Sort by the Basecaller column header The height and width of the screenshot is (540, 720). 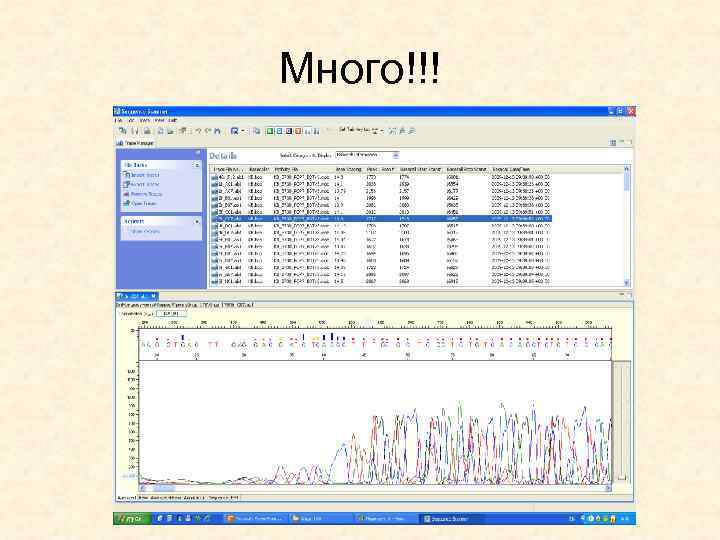259,169
